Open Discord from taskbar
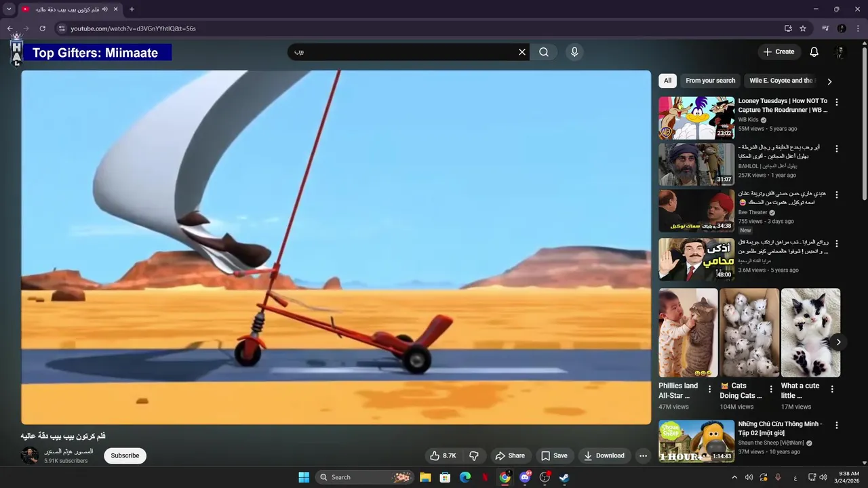 (x=525, y=477)
